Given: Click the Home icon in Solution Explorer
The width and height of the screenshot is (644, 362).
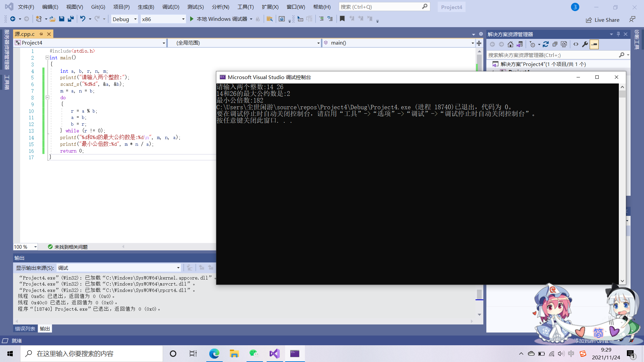Looking at the screenshot, I should pyautogui.click(x=511, y=44).
